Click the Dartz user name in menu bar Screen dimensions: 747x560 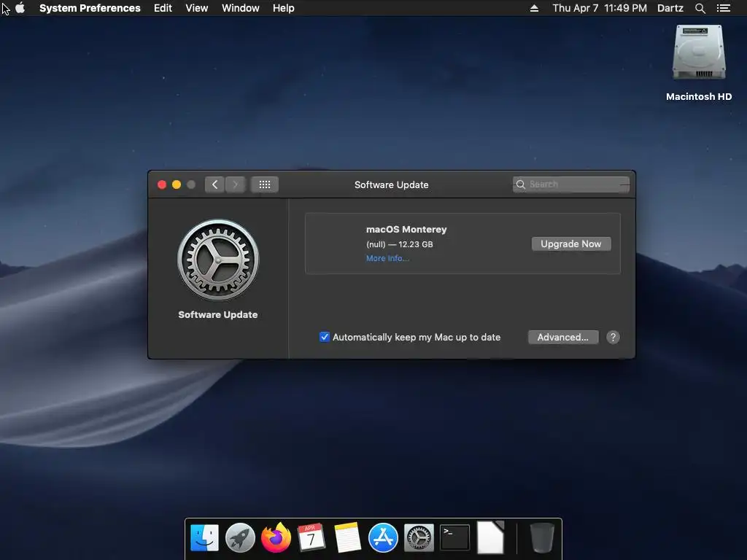tap(670, 8)
